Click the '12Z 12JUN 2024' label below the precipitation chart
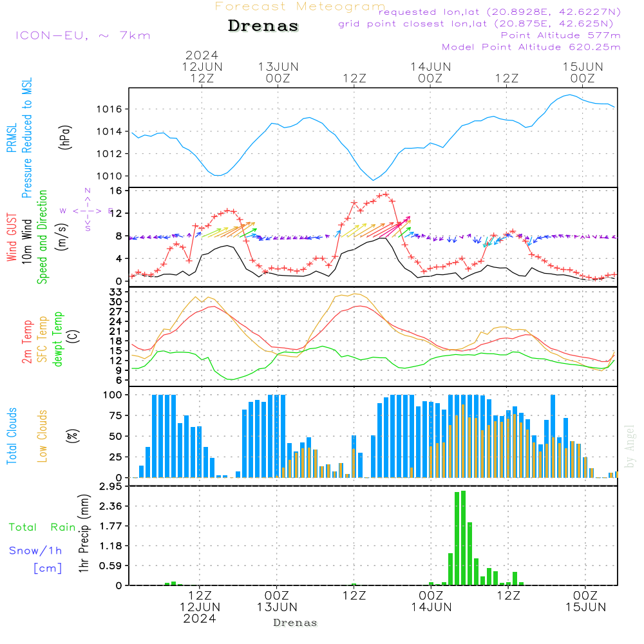 (x=200, y=607)
